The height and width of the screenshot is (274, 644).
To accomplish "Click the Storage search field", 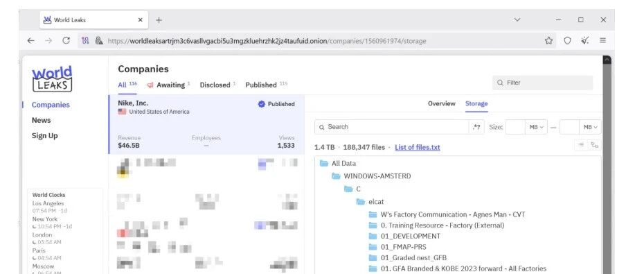I will pos(392,127).
